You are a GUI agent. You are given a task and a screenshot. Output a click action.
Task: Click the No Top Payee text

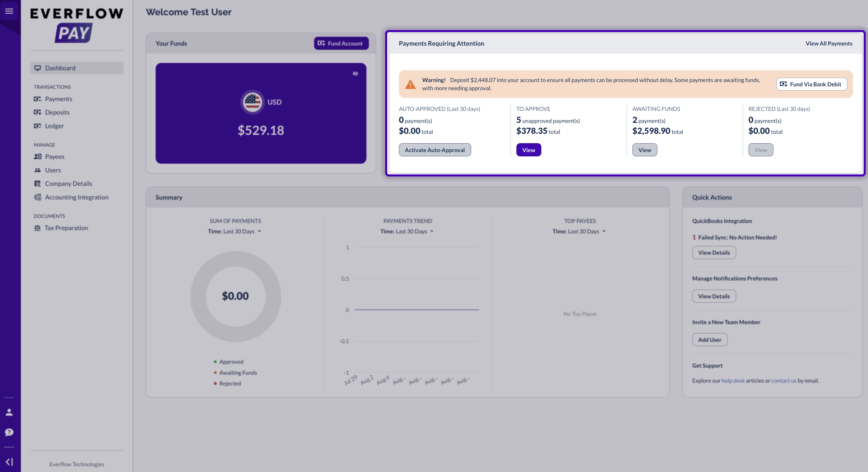click(580, 314)
